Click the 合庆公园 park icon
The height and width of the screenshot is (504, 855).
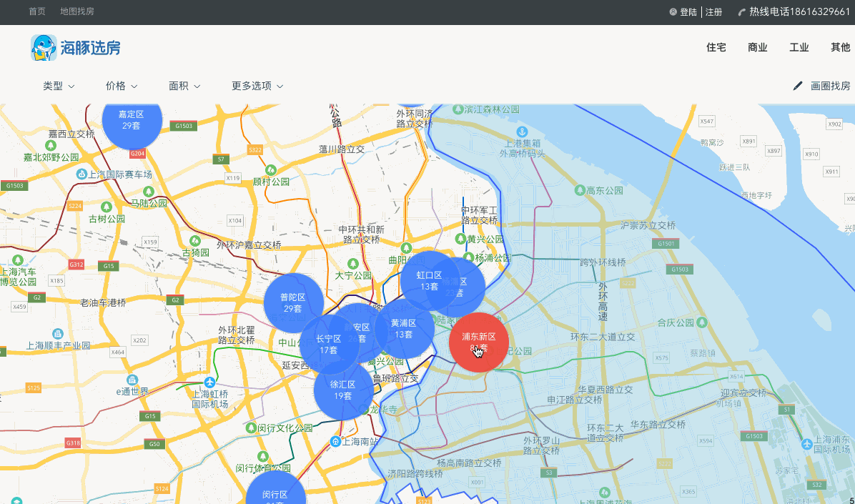(702, 322)
